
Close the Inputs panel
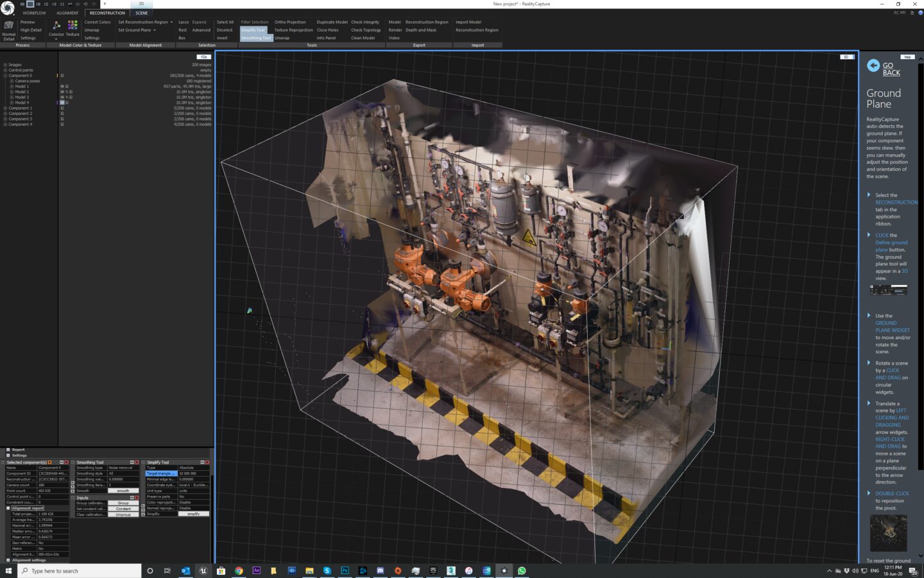[137, 498]
